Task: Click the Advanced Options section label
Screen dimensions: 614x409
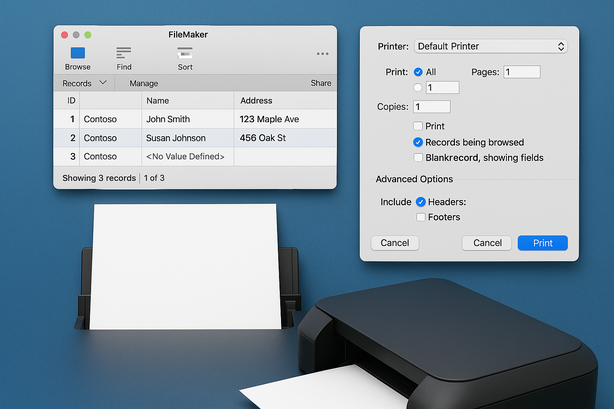Action: click(414, 179)
